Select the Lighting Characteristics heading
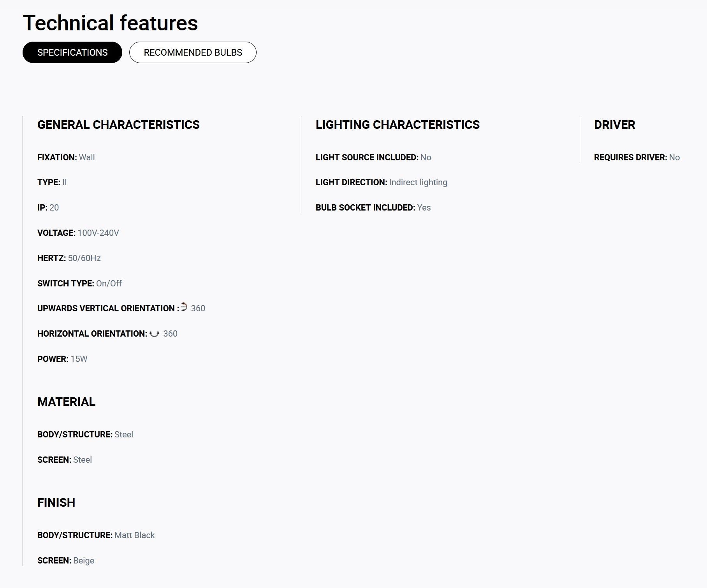This screenshot has height=588, width=707. tap(397, 125)
